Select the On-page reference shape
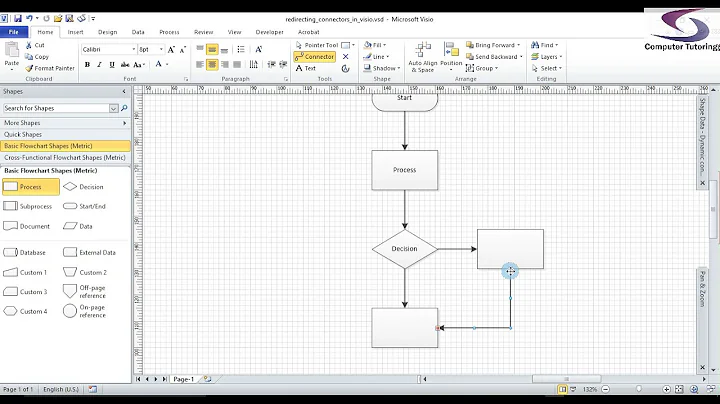720x404 pixels. pos(84,311)
